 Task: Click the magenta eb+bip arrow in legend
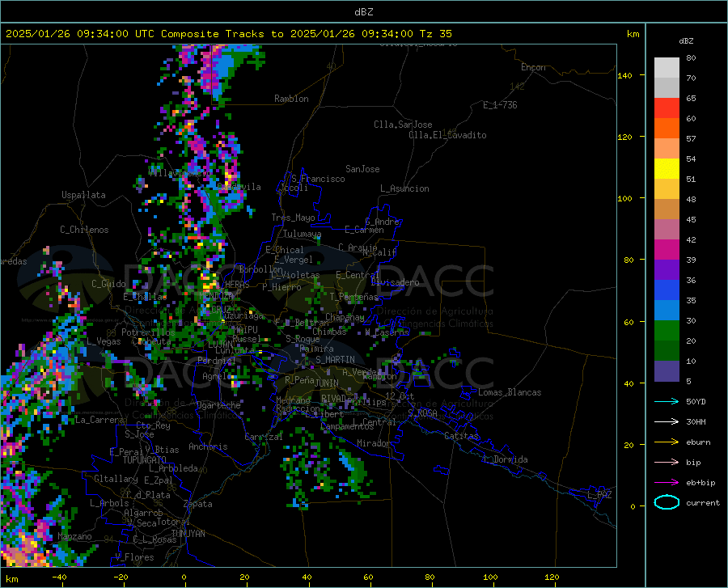[667, 482]
